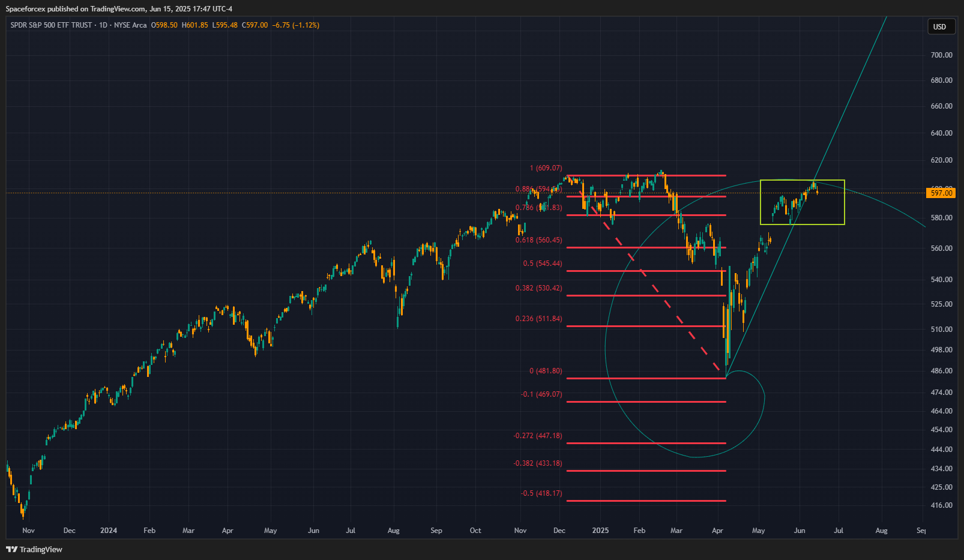
Task: Click the −6.75 (−1.12%) change value
Action: (296, 25)
